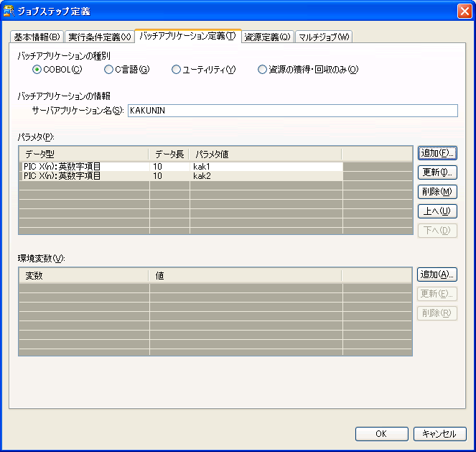476x452 pixels.
Task: Click 更新 button for parameters
Action: pyautogui.click(x=437, y=172)
